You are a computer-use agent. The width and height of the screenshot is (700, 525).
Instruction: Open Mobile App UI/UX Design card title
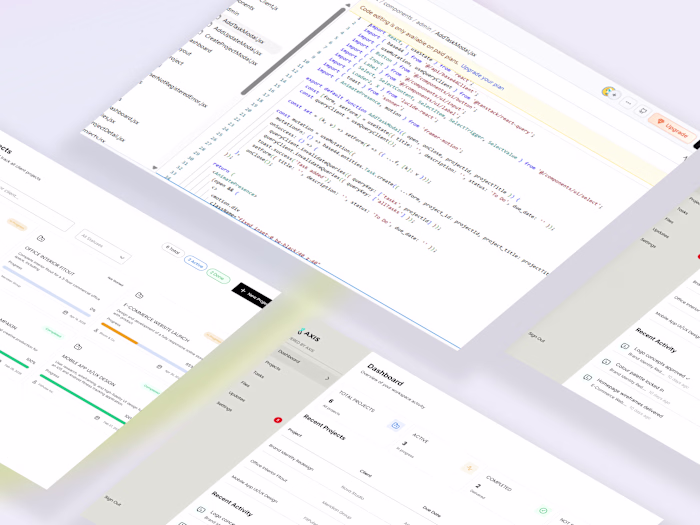pos(88,371)
